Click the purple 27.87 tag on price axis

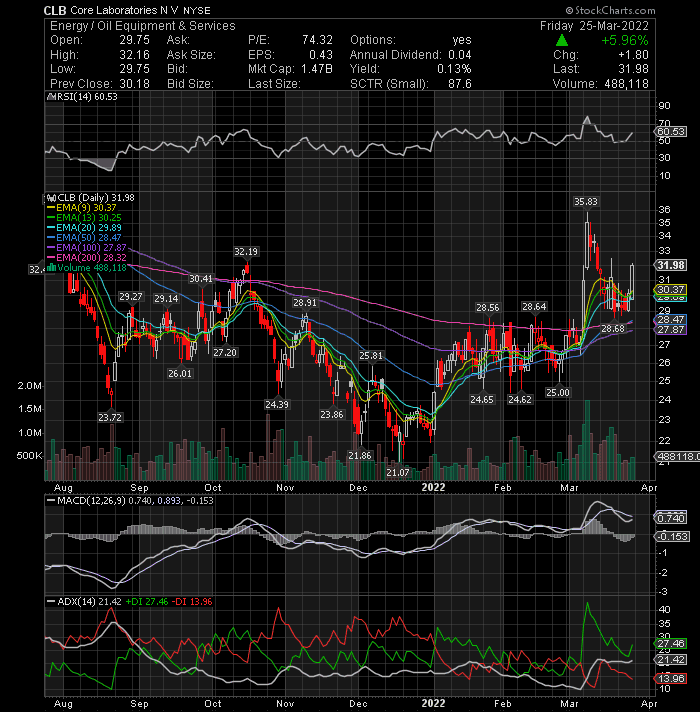[670, 330]
